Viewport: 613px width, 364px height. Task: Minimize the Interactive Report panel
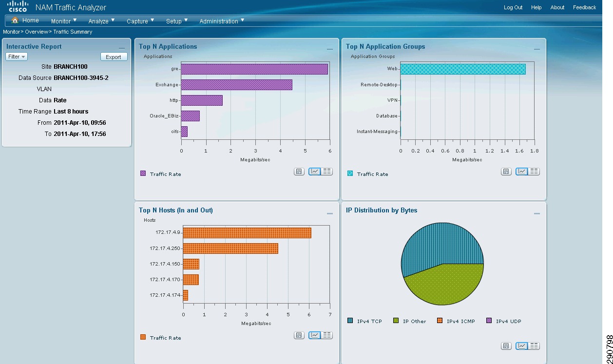(x=122, y=49)
